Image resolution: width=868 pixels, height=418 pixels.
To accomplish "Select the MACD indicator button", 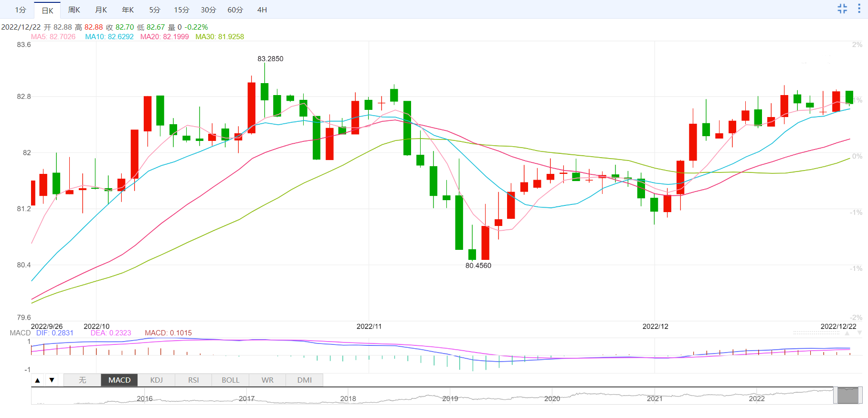I will click(x=119, y=380).
